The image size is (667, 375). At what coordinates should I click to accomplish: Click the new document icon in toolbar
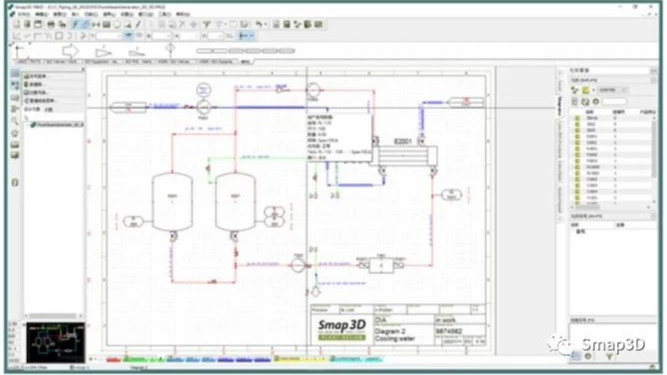coord(17,24)
